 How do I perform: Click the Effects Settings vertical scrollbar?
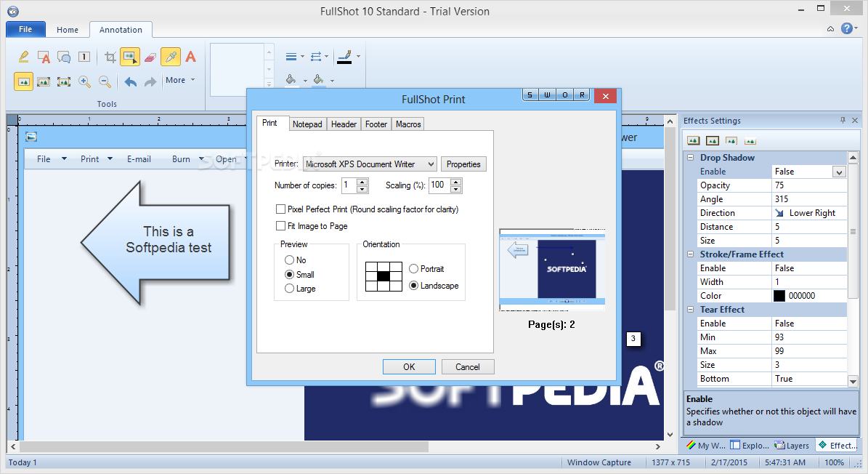coord(853,233)
